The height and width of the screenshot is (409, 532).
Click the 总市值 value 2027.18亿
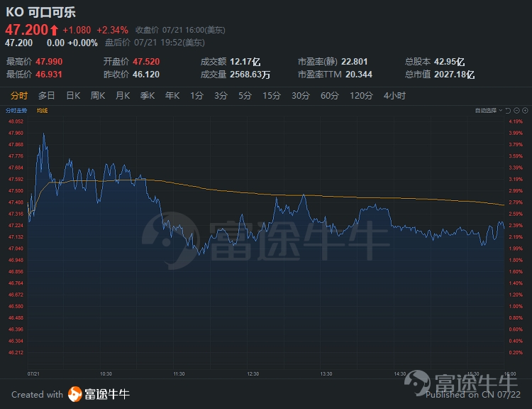click(x=454, y=75)
